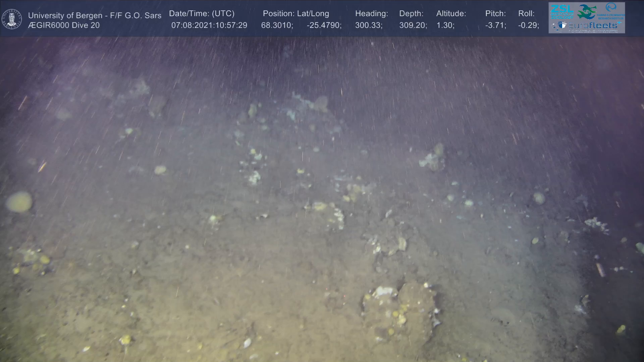Click the ZSL Institute of Zoology logo
The height and width of the screenshot is (362, 644).
point(561,11)
